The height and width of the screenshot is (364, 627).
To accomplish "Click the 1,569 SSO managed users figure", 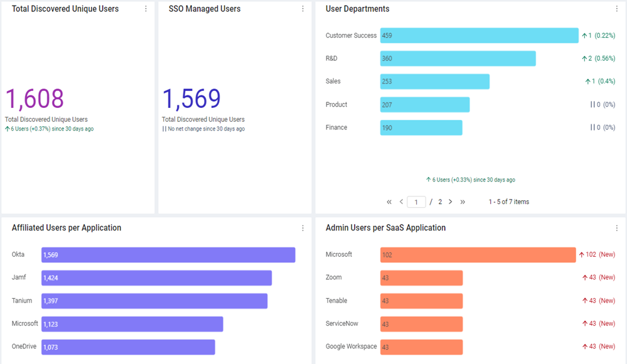I will tap(191, 99).
